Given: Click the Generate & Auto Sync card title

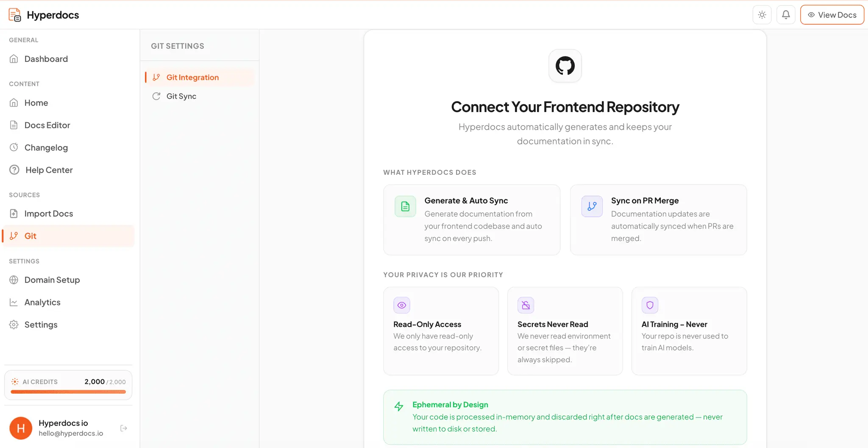Looking at the screenshot, I should (466, 201).
